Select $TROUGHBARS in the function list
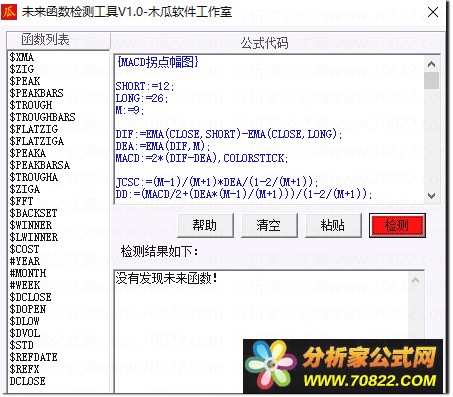This screenshot has height=397, width=453. 42,117
